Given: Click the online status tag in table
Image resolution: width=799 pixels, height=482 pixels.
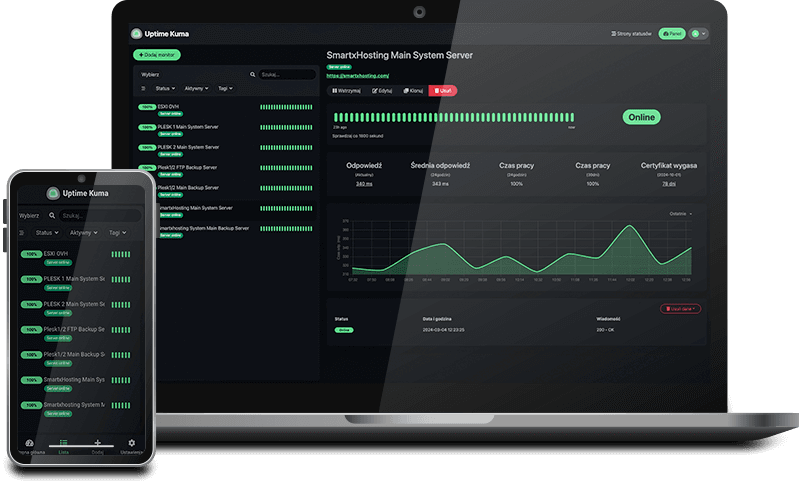Looking at the screenshot, I should click(x=344, y=330).
